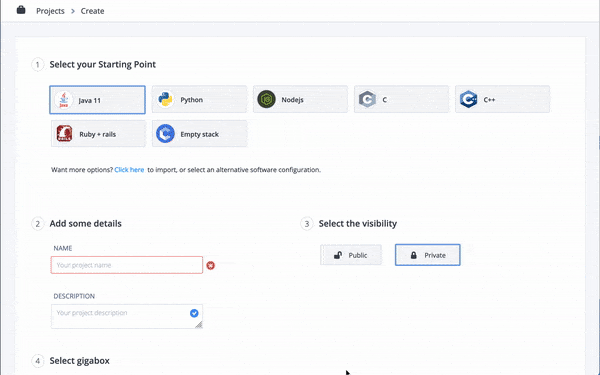Click the 'Want more options?' text
Viewport: 600px width, 375px height.
click(x=82, y=170)
